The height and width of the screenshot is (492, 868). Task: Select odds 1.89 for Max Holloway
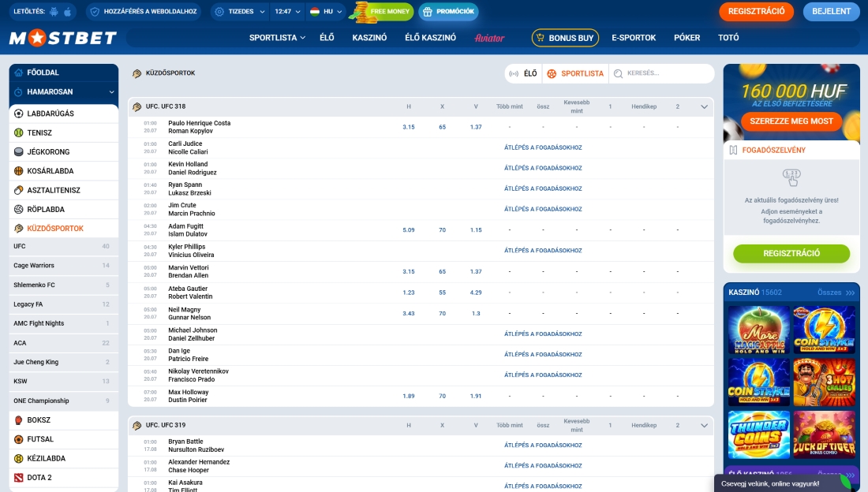pos(409,397)
